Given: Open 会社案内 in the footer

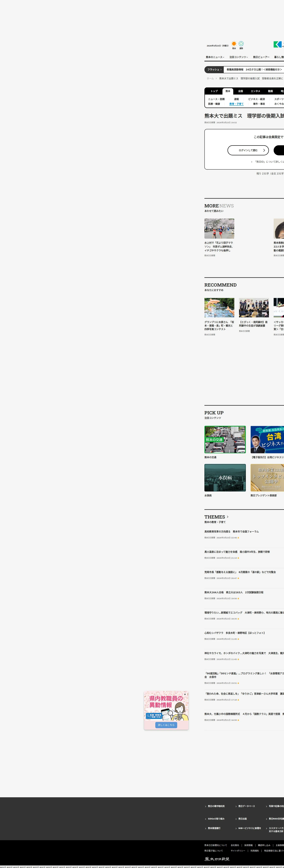Looking at the screenshot, I should [235, 845].
